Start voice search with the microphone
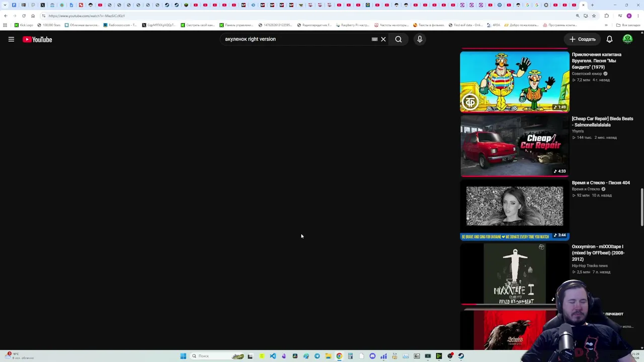644x362 pixels. tap(420, 39)
